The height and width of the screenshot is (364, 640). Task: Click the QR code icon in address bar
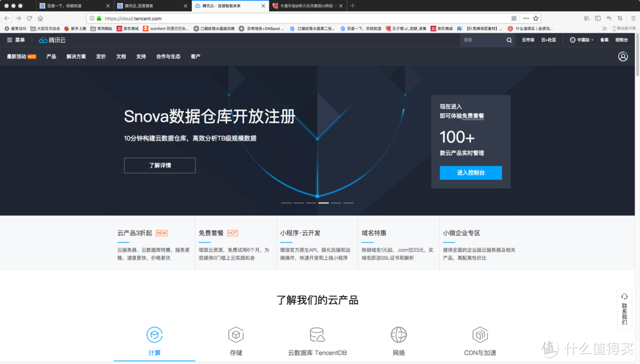(x=514, y=18)
